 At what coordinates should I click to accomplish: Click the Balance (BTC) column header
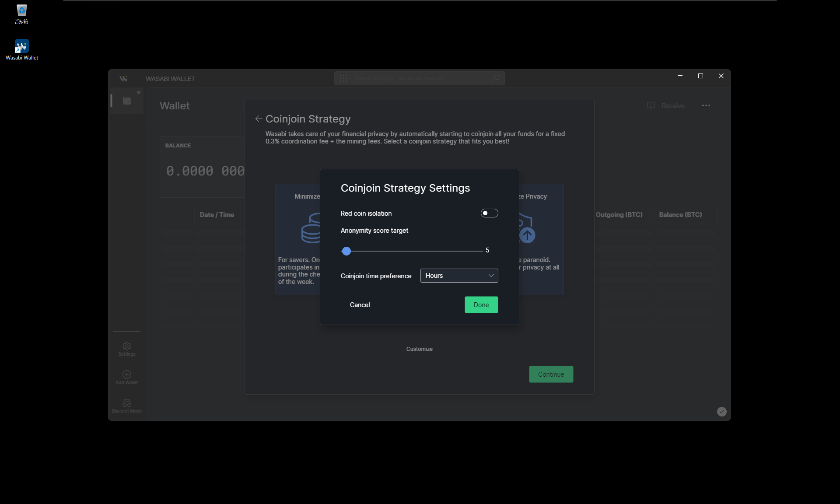click(680, 215)
